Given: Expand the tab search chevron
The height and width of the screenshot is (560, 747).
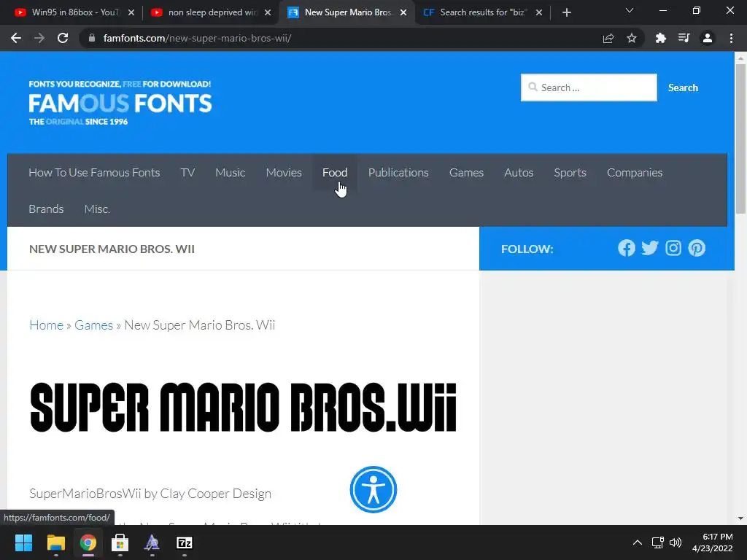Looking at the screenshot, I should 630,10.
